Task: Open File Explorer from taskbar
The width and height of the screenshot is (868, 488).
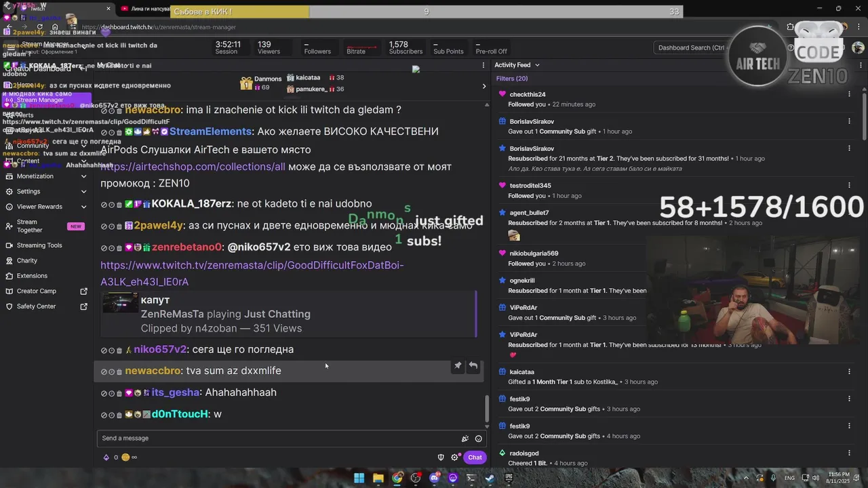Action: (x=378, y=478)
